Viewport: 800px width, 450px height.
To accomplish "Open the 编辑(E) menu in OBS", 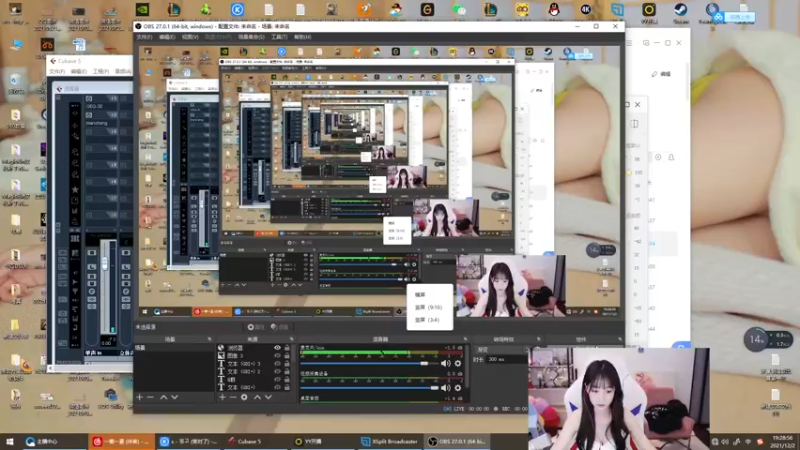I will [x=167, y=37].
